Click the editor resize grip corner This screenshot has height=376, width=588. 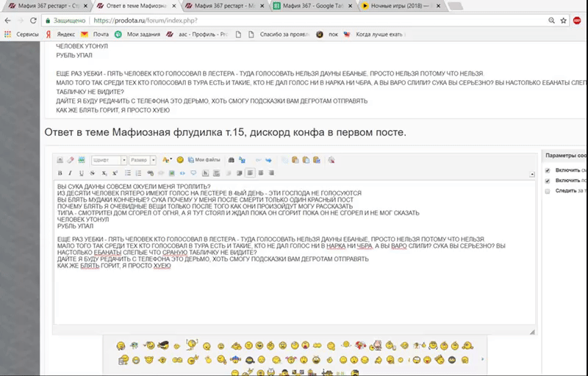(531, 332)
